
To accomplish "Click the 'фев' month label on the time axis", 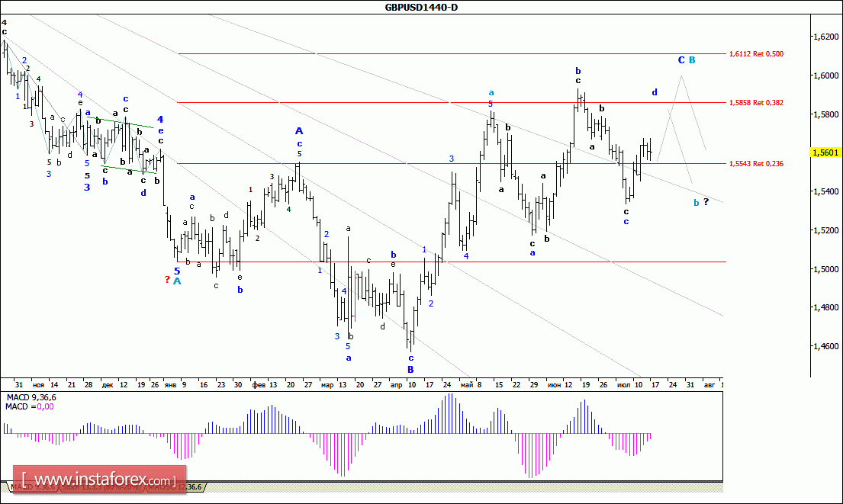I will click(x=259, y=385).
